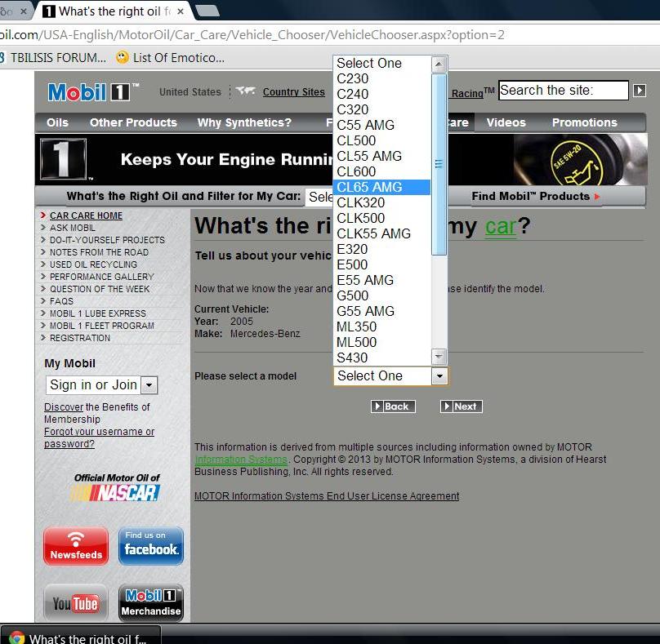Open the Mobil 1 Merchandise badge
Viewport: 660px width, 644px height.
pyautogui.click(x=150, y=602)
